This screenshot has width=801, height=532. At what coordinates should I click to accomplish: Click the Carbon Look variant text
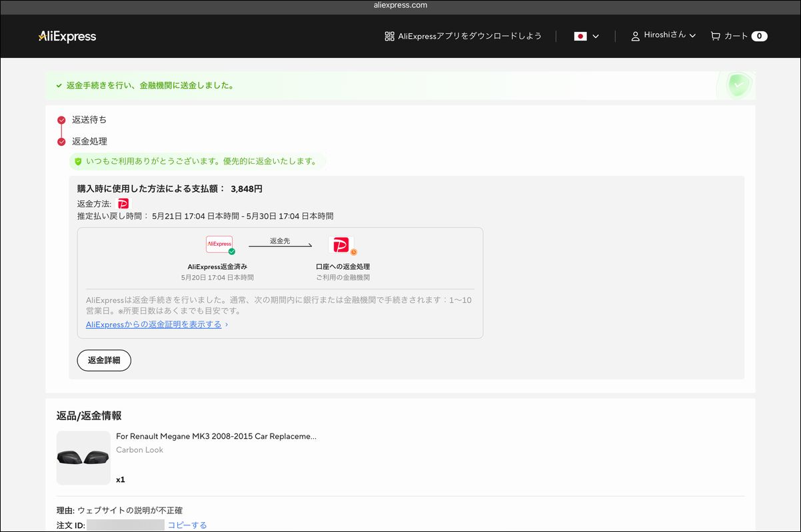[139, 450]
